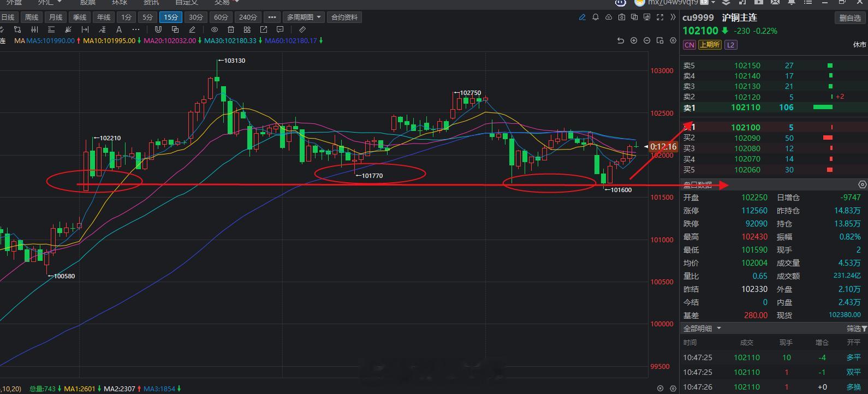Activate the blue drawing pen icon
Screen dimensions: 868x394
(582, 17)
